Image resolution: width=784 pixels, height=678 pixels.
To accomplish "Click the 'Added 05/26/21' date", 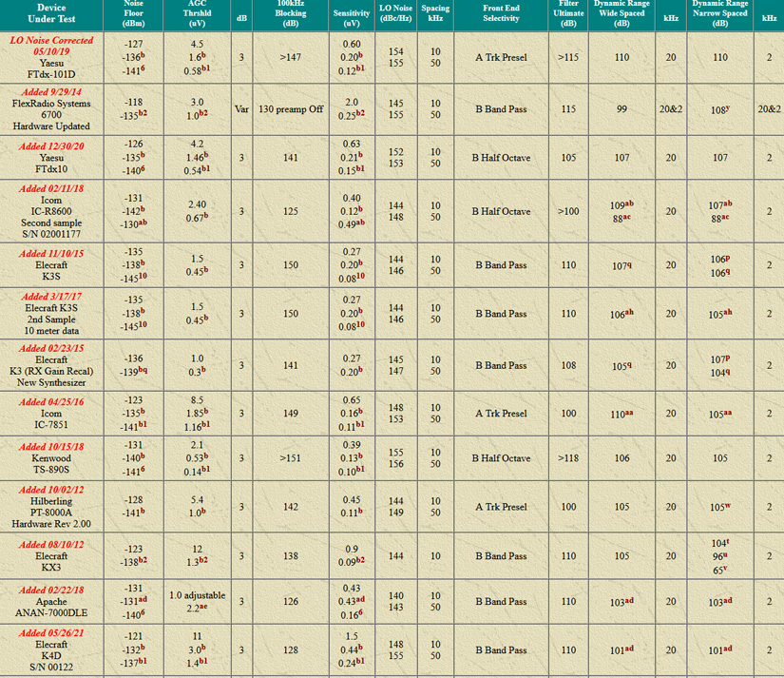I will 51,633.
